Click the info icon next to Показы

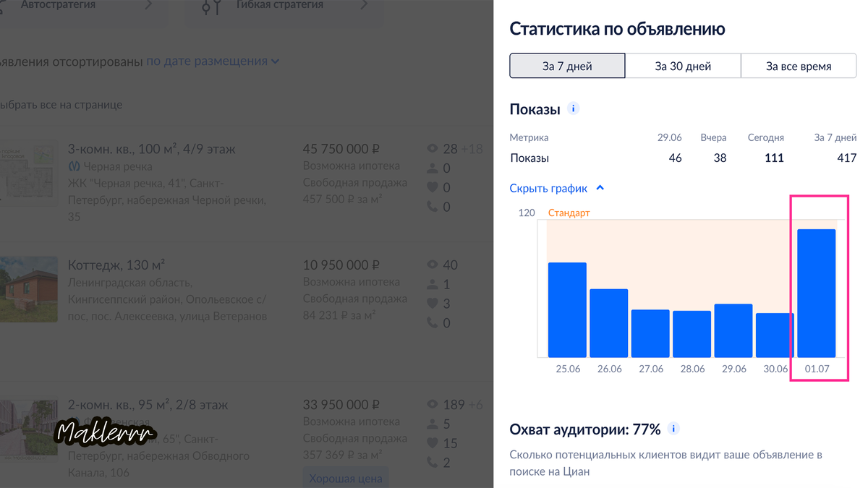573,107
